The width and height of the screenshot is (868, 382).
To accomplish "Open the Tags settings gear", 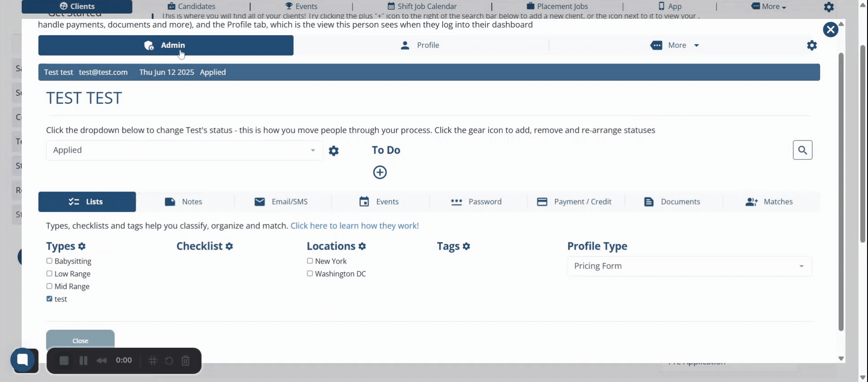I will click(x=467, y=247).
